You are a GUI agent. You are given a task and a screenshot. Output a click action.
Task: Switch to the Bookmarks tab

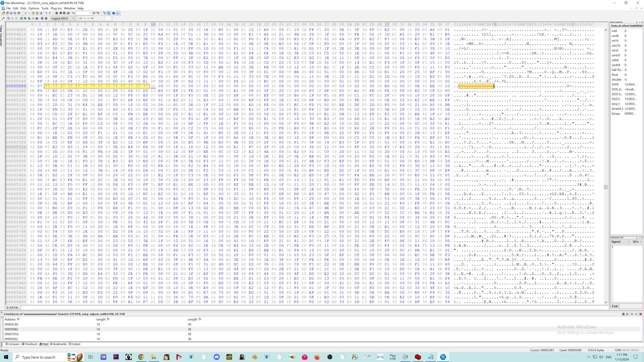point(58,344)
